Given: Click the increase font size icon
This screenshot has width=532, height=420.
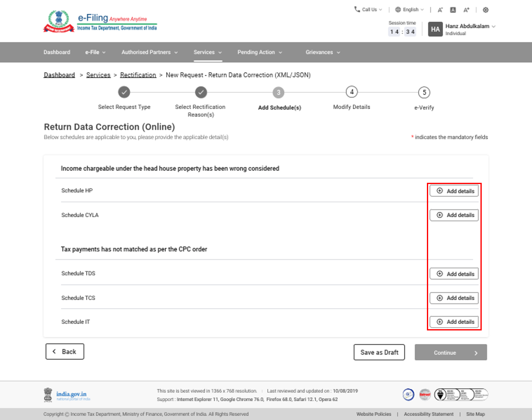Looking at the screenshot, I should pos(466,10).
